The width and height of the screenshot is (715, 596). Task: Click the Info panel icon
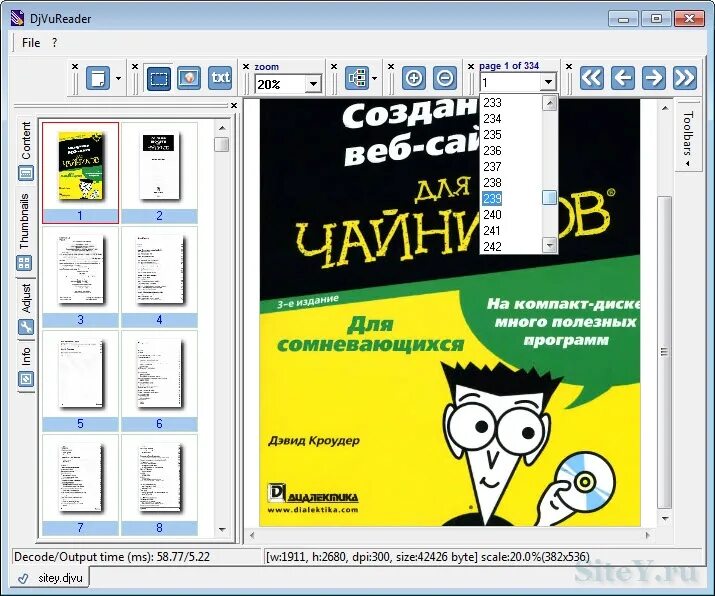26,378
